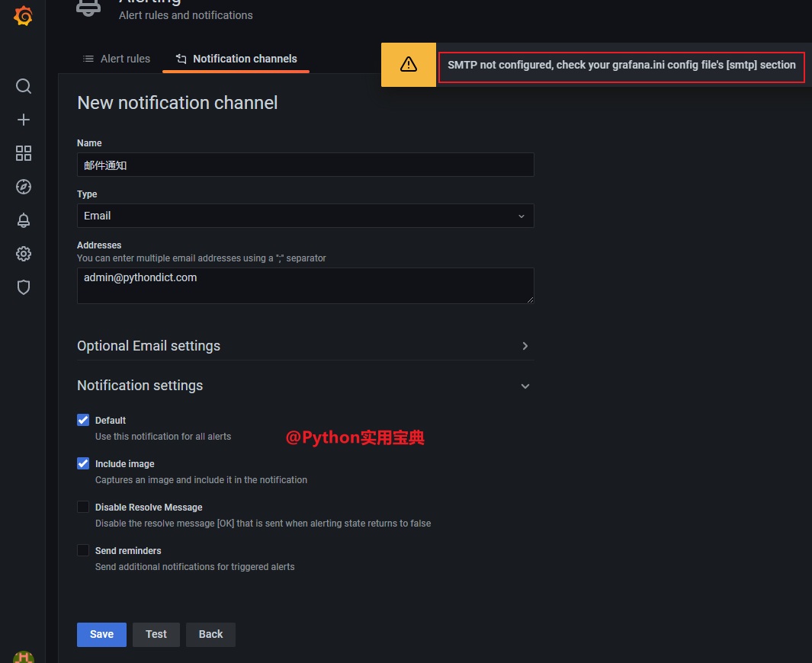Open the search magnifier in sidebar

point(24,86)
